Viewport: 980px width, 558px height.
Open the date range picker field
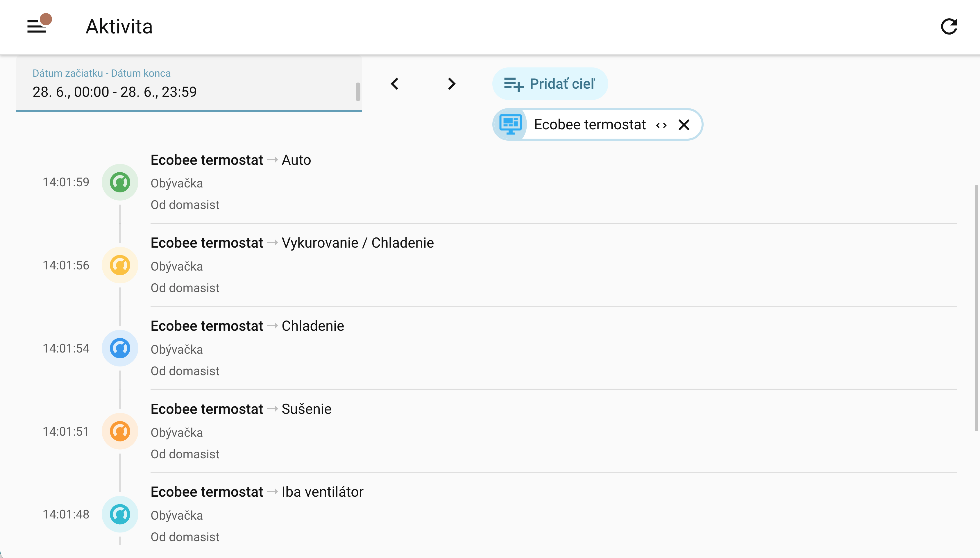[x=189, y=84]
